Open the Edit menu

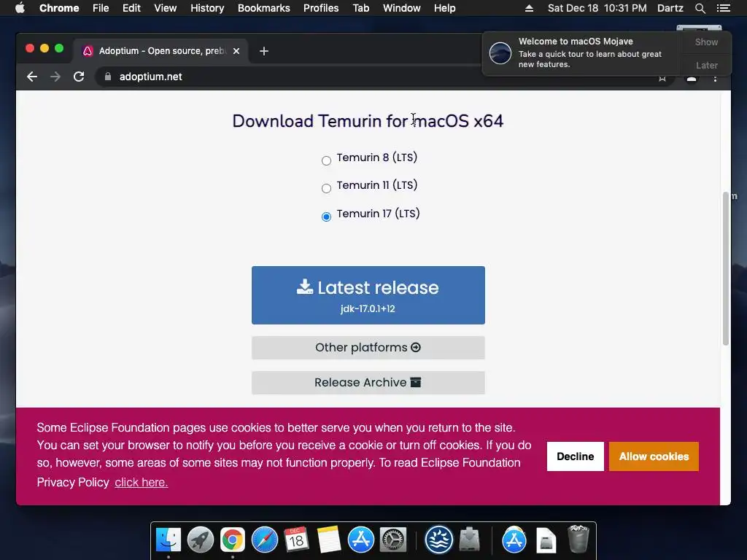tap(131, 8)
